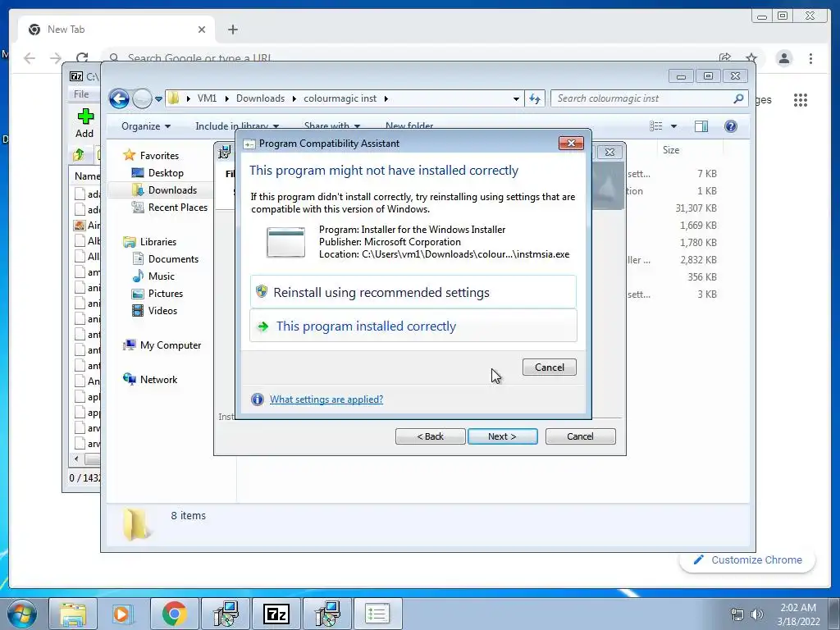The width and height of the screenshot is (840, 630).
Task: Click Next in the installer wizard
Action: point(502,436)
